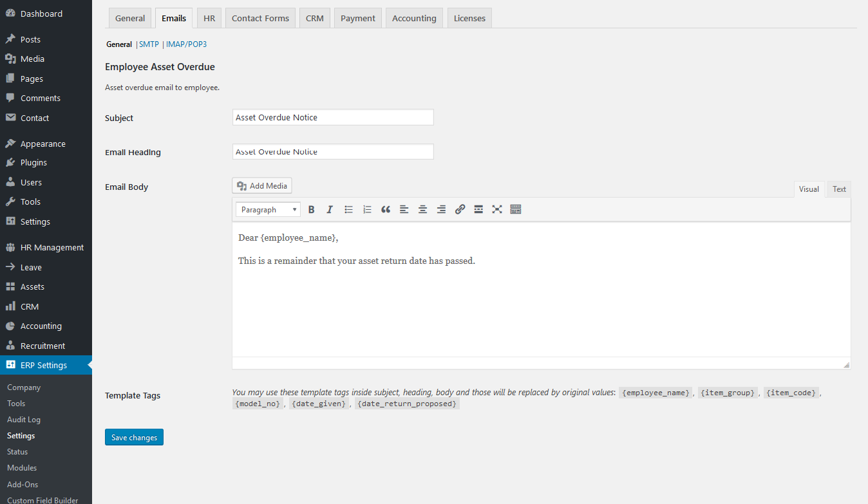Focus the Subject input field
The width and height of the screenshot is (868, 504).
pyautogui.click(x=333, y=117)
